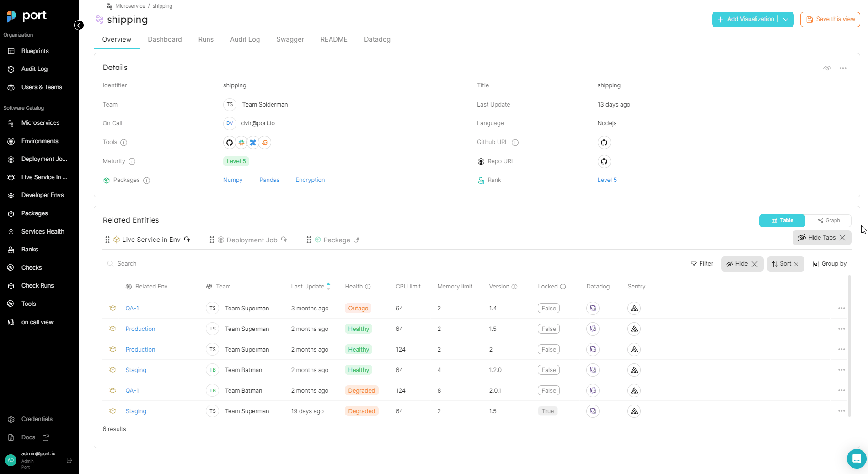The width and height of the screenshot is (868, 474).
Task: Click the table's vertical scrollbar
Action: point(850,346)
